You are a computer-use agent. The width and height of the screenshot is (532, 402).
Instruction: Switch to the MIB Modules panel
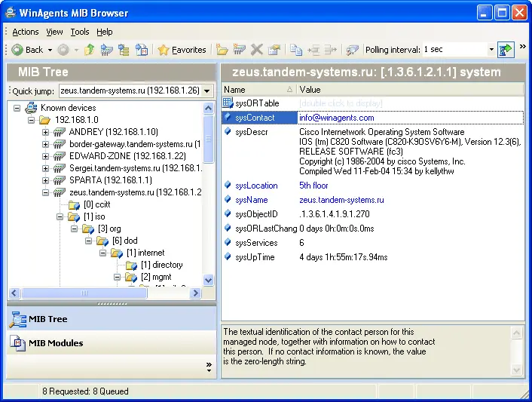click(56, 343)
